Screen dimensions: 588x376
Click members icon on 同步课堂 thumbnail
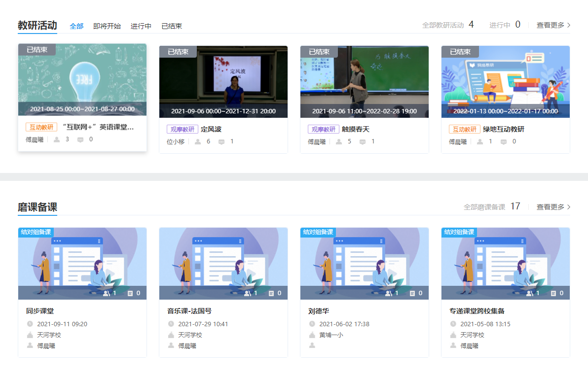click(107, 293)
